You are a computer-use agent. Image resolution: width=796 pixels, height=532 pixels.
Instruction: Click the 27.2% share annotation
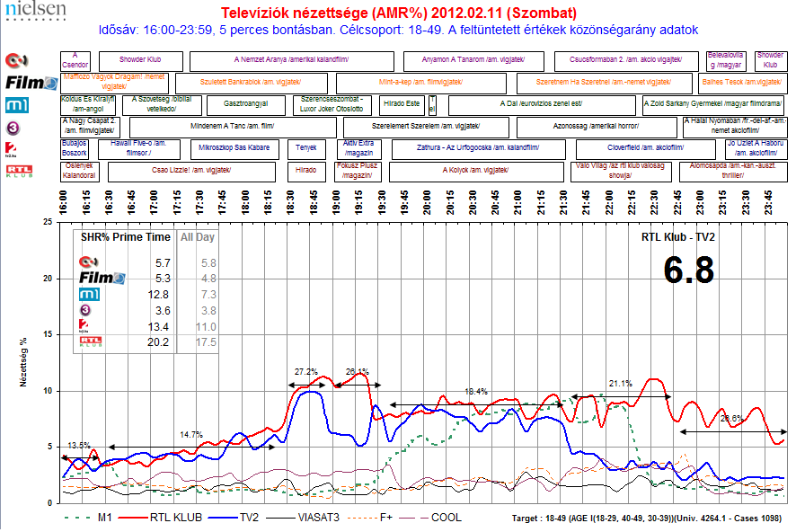pyautogui.click(x=306, y=372)
